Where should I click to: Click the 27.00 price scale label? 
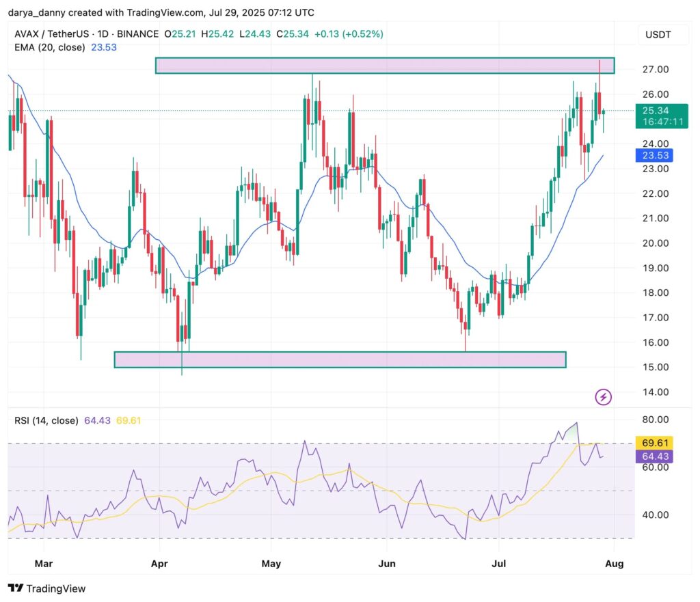(x=654, y=70)
